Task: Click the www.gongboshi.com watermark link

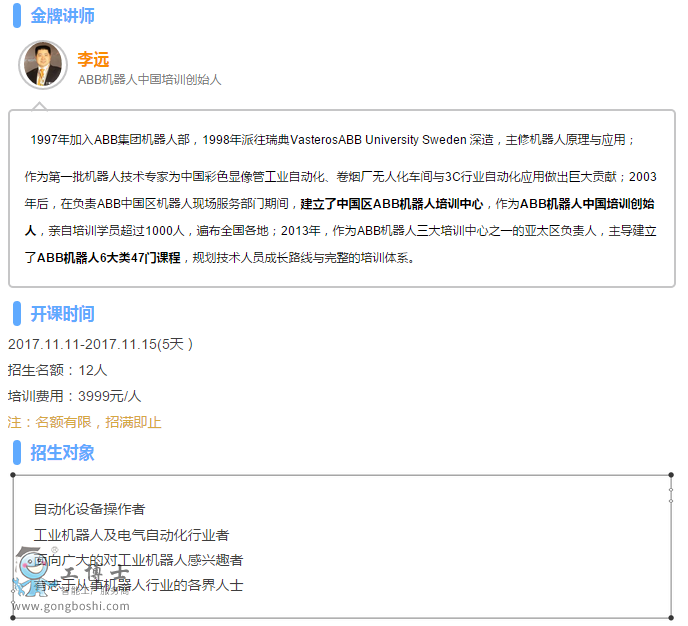Action: [67, 606]
